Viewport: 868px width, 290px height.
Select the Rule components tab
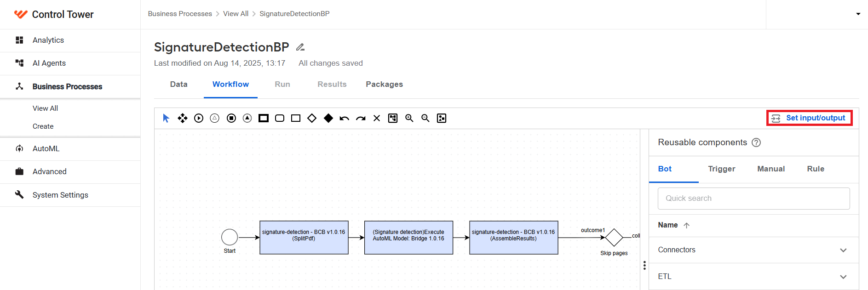pyautogui.click(x=816, y=169)
